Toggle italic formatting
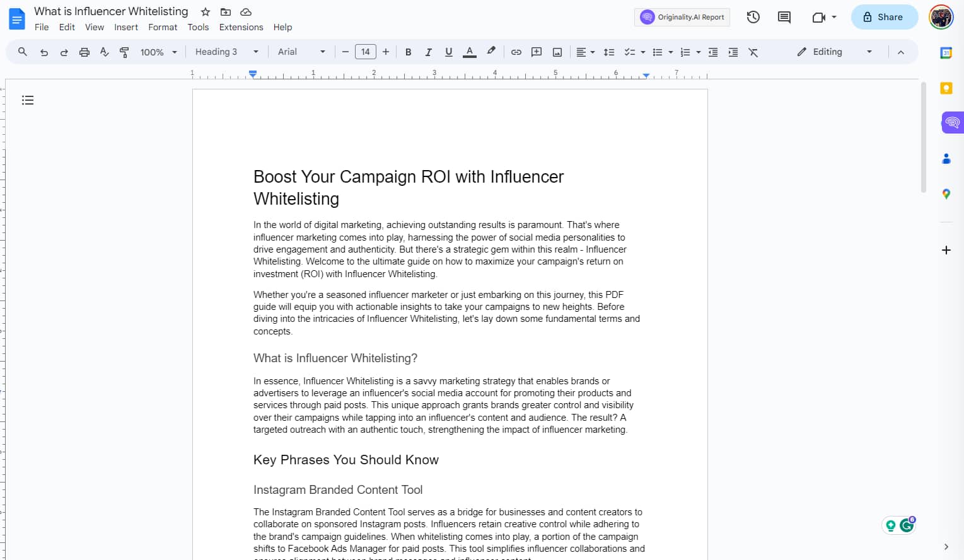964x560 pixels. pos(428,52)
